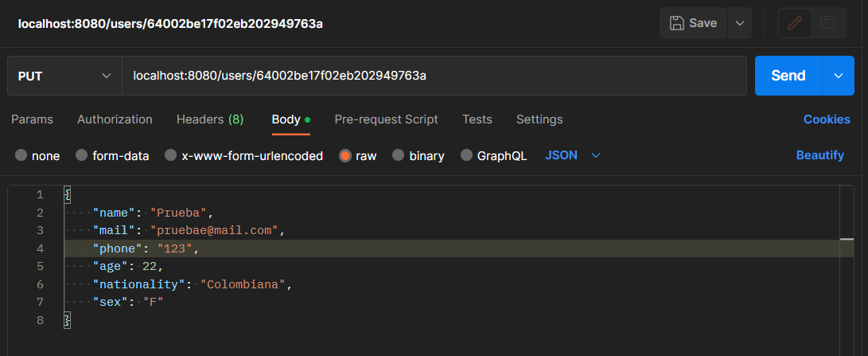
Task: Click the request URL input field
Action: (434, 76)
